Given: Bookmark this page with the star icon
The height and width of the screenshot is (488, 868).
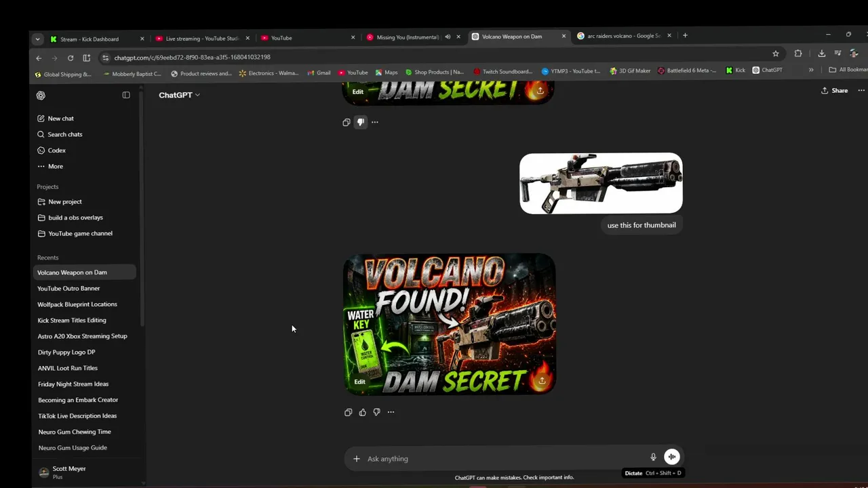Looking at the screenshot, I should (776, 54).
